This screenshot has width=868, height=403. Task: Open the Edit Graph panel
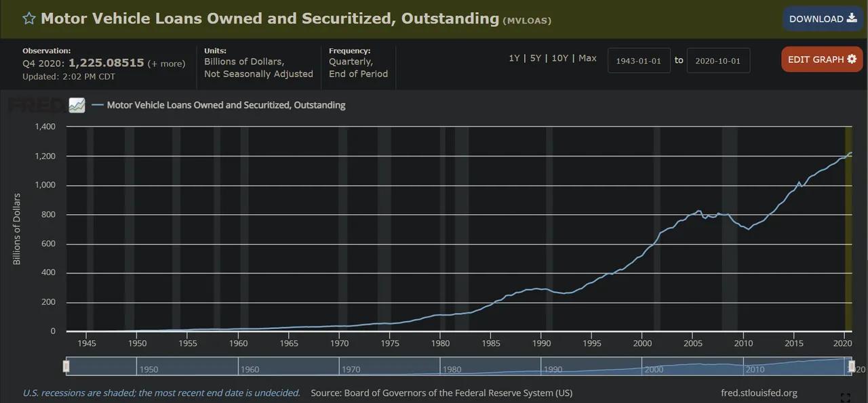pyautogui.click(x=822, y=60)
